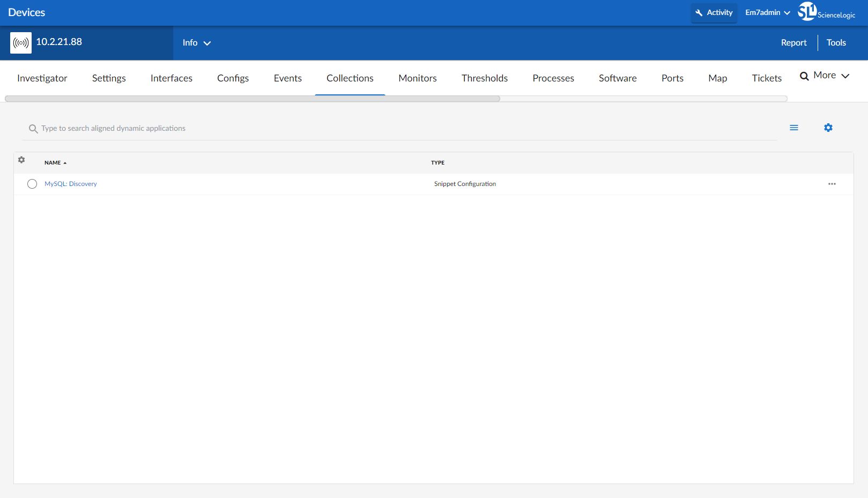
Task: Open the Em7admin user menu
Action: pyautogui.click(x=767, y=12)
